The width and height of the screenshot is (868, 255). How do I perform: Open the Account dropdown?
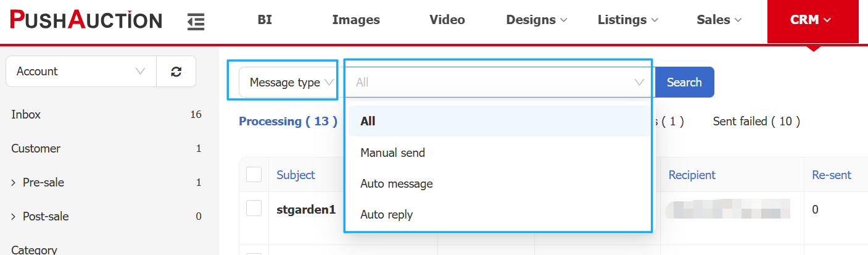80,72
